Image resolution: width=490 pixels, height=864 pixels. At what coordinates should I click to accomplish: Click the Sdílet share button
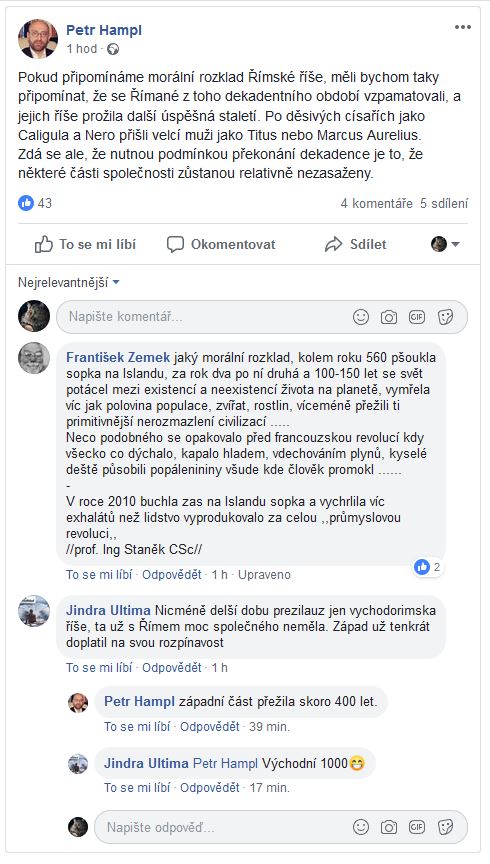point(356,244)
